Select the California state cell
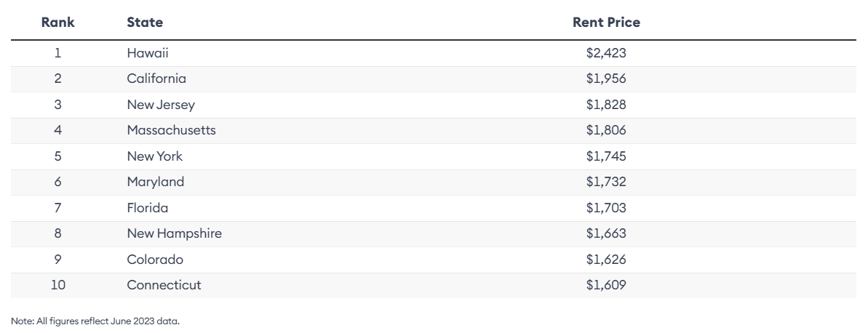Screen dimensions: 868x333 point(156,79)
